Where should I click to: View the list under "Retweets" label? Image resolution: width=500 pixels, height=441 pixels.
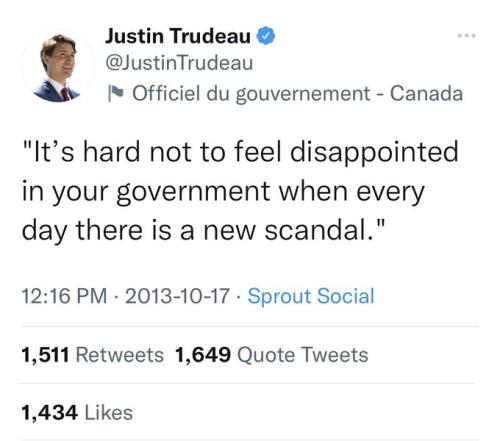coord(120,355)
